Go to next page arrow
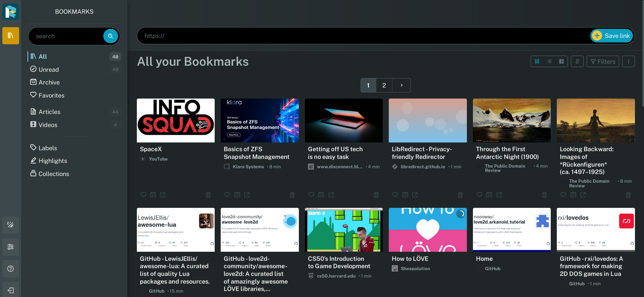The width and height of the screenshot is (644, 297). point(401,85)
